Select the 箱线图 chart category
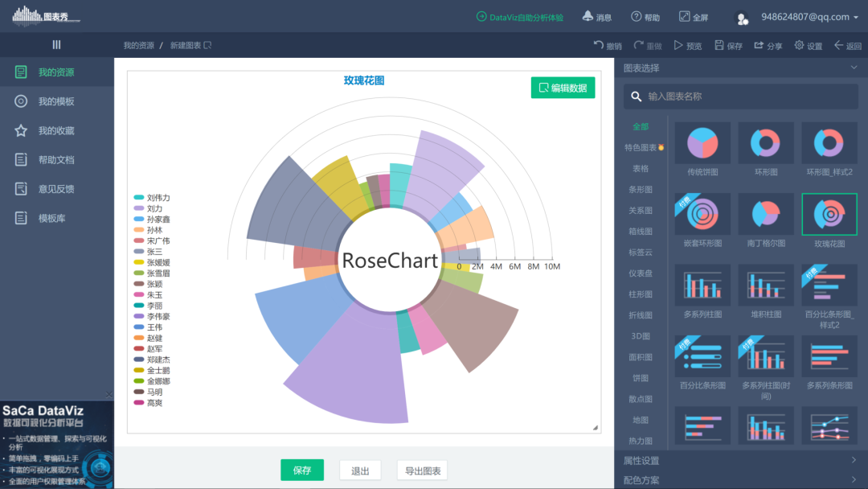This screenshot has width=868, height=489. tap(641, 232)
